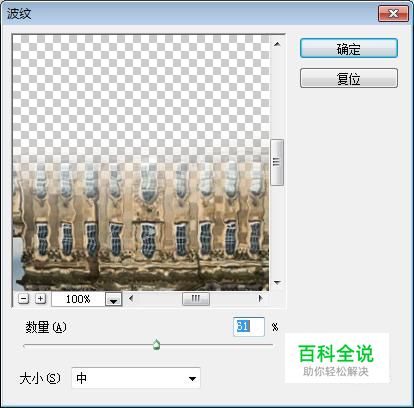Click the 确定 button
The width and height of the screenshot is (414, 408).
tap(349, 48)
